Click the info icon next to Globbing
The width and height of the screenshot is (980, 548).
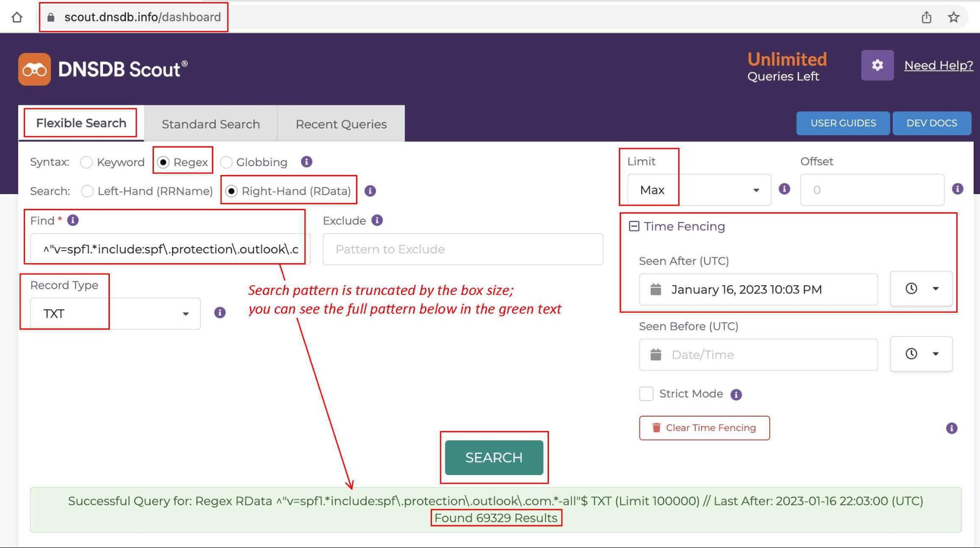306,162
